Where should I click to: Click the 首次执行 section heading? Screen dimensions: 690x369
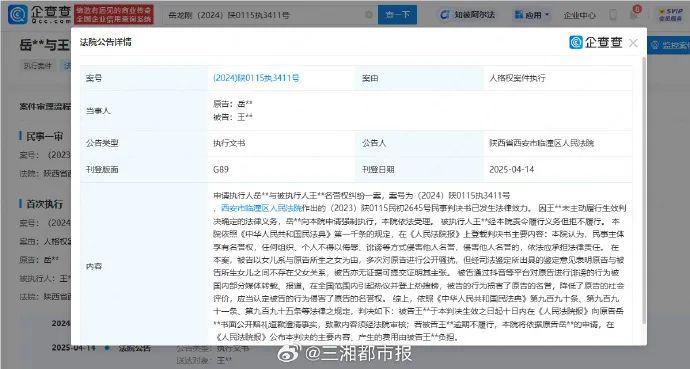44,204
